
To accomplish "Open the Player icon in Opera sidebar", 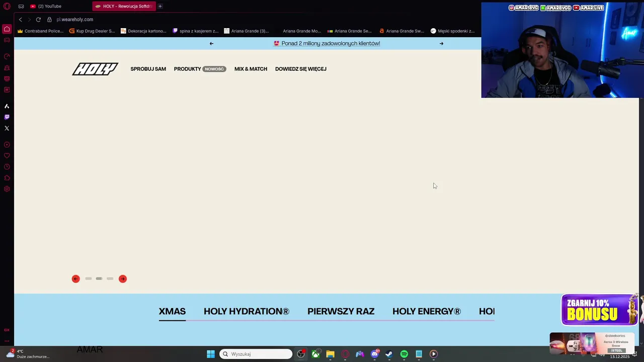I will (x=7, y=145).
